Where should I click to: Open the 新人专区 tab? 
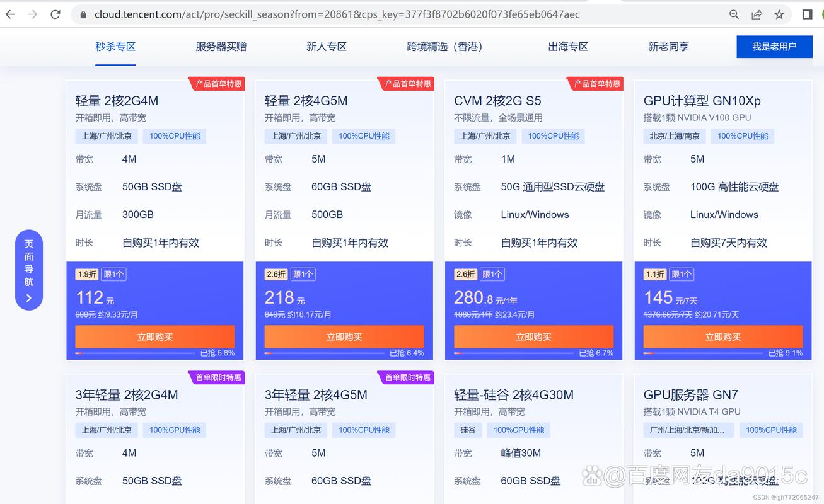point(327,47)
